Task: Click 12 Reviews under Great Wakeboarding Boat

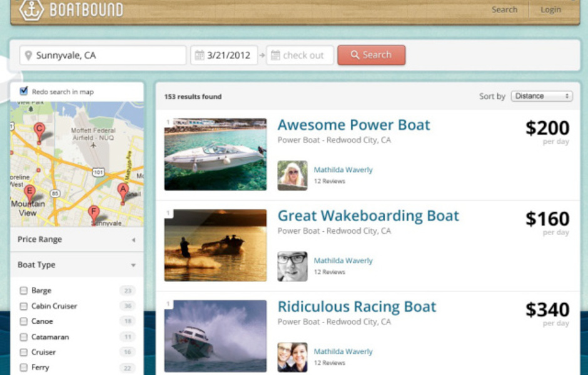Action: 329,272
